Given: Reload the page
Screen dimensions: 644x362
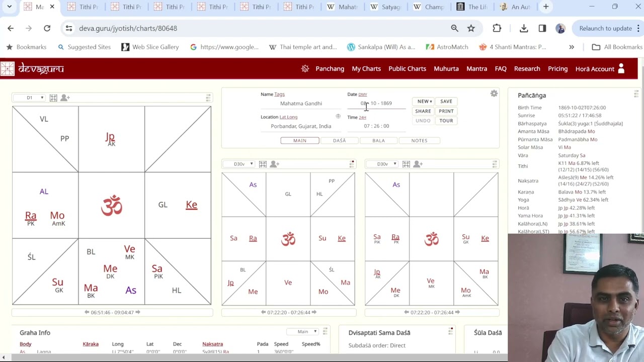Looking at the screenshot, I should pos(47,28).
